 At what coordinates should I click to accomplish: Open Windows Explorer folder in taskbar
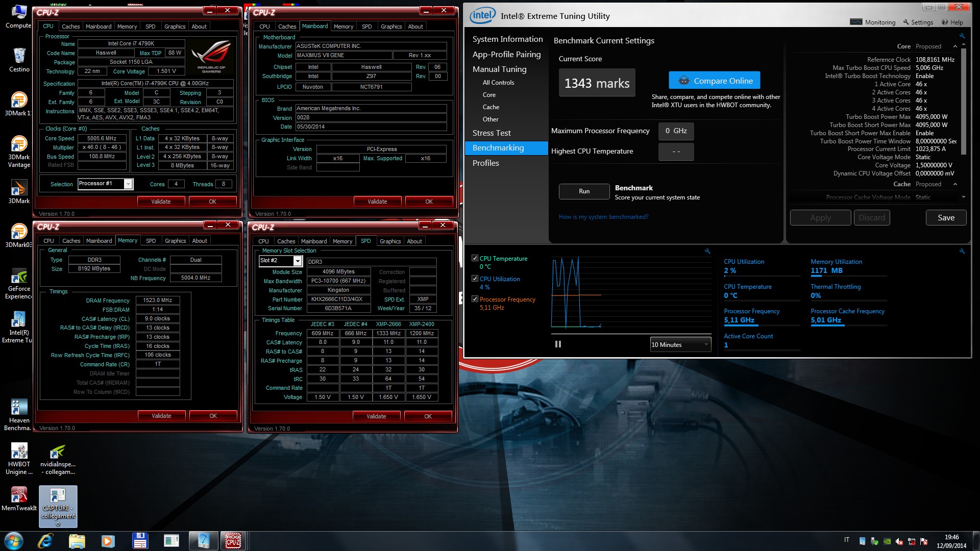pos(77,541)
